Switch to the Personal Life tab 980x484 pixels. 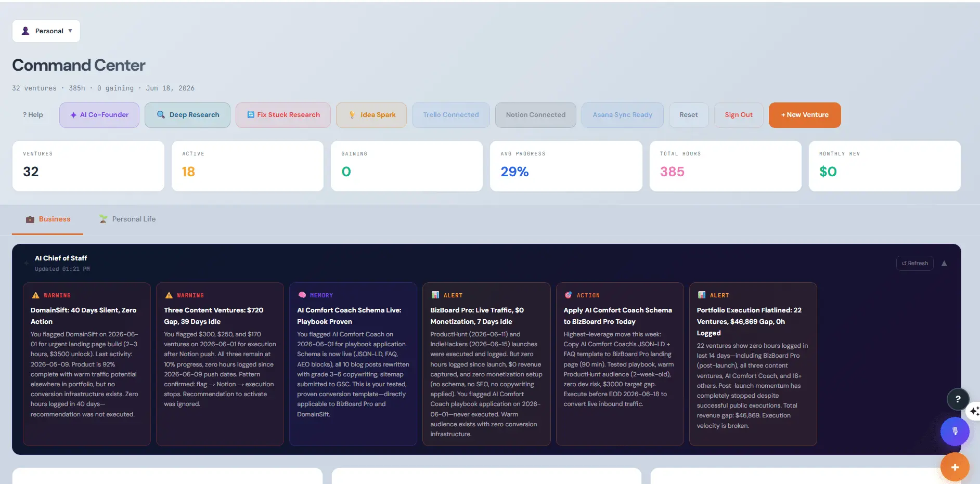[x=127, y=219]
